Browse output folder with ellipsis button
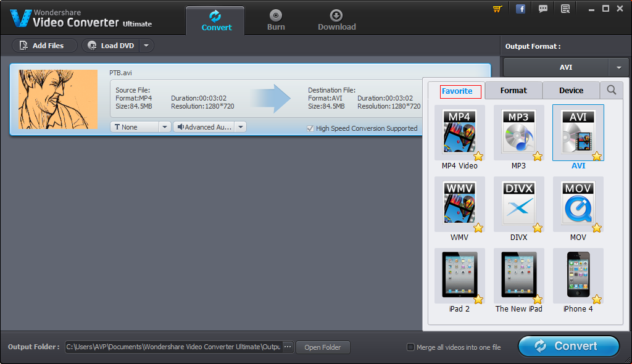632x364 pixels. (x=288, y=347)
